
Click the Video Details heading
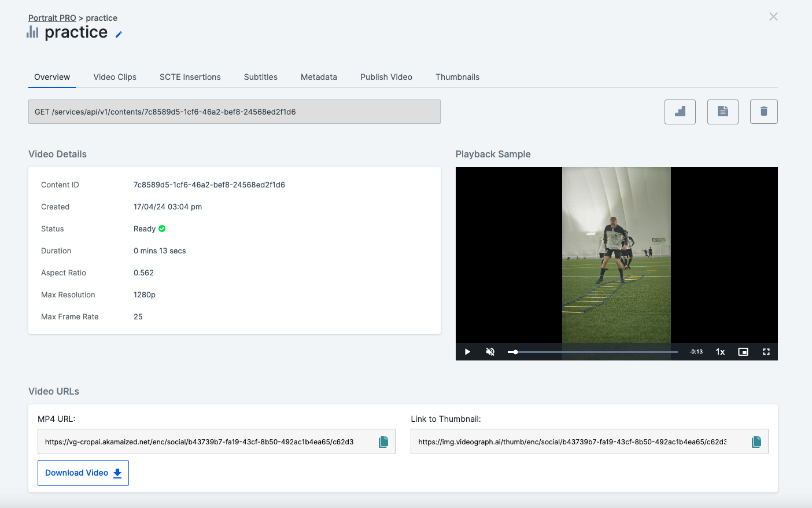point(57,154)
